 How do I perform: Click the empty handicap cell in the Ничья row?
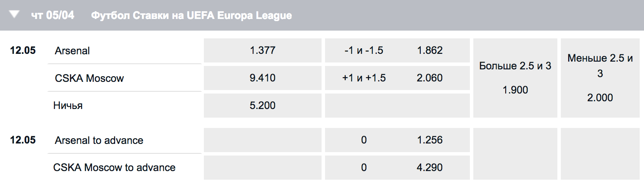pos(397,105)
